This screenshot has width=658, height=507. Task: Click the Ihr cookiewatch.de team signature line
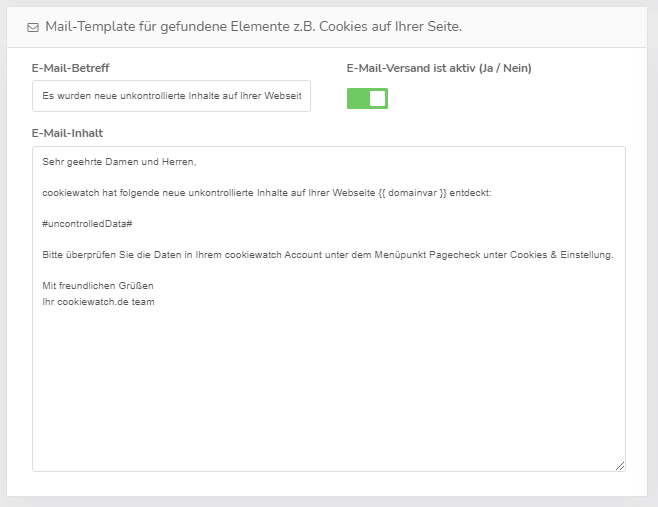point(98,301)
